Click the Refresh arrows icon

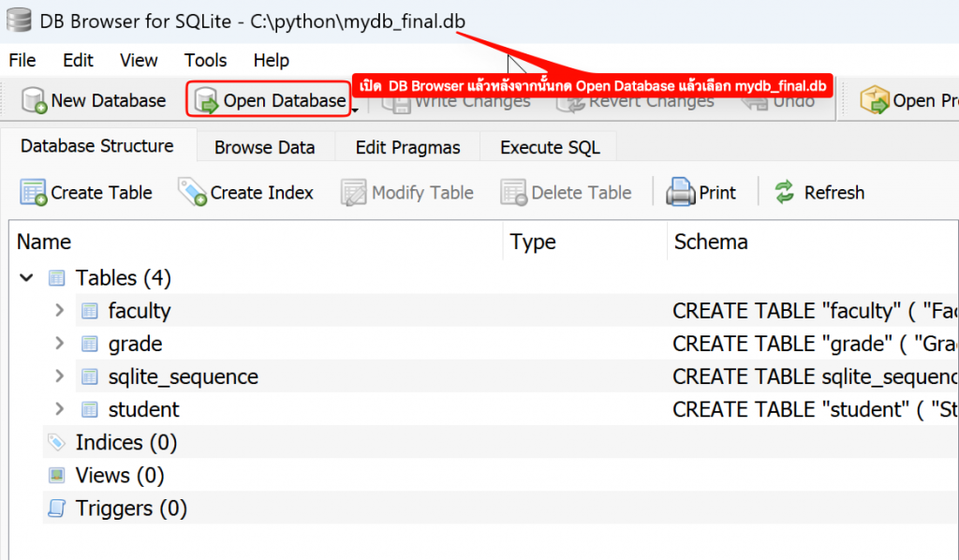point(784,193)
